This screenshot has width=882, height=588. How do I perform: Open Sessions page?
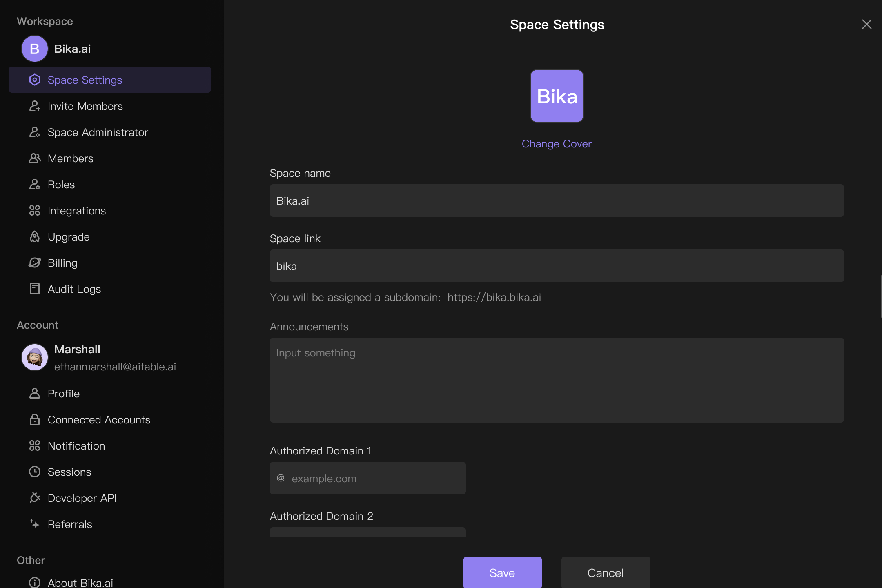[x=110, y=472]
